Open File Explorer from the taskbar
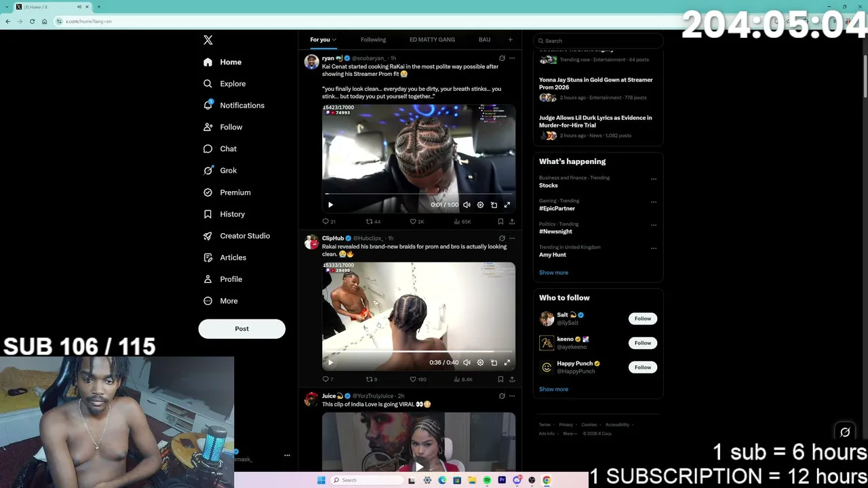The image size is (868, 488). [472, 481]
